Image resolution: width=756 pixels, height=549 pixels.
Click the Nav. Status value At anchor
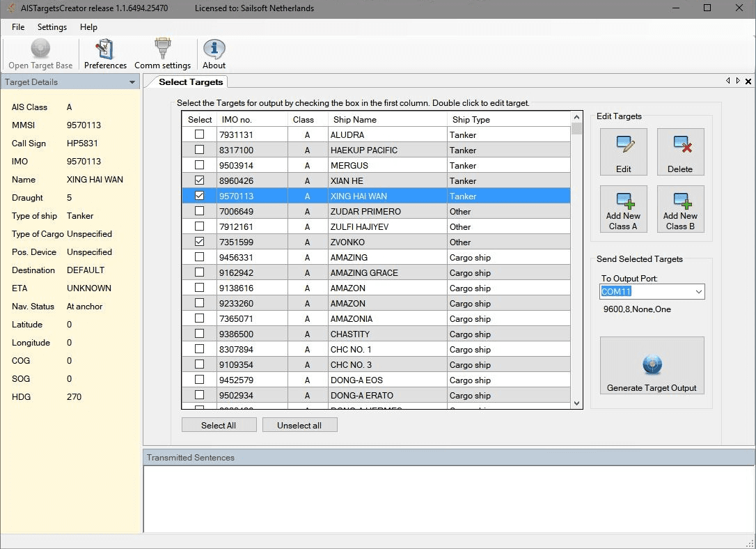[84, 307]
